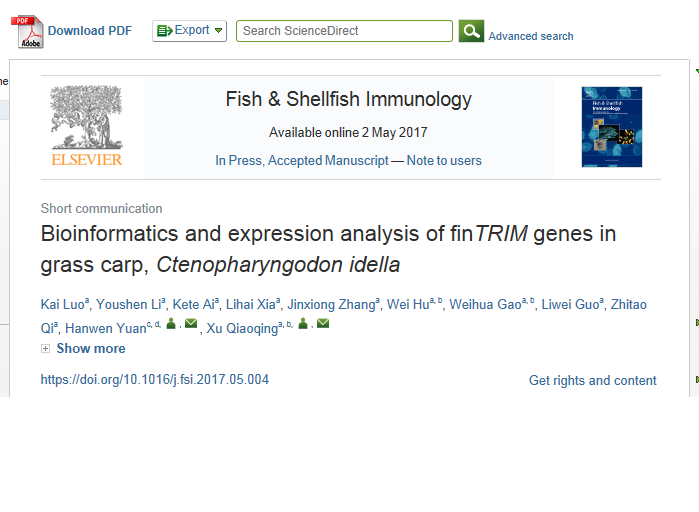Select author Weihua Gao's name link
This screenshot has height=512, width=699.
(485, 304)
